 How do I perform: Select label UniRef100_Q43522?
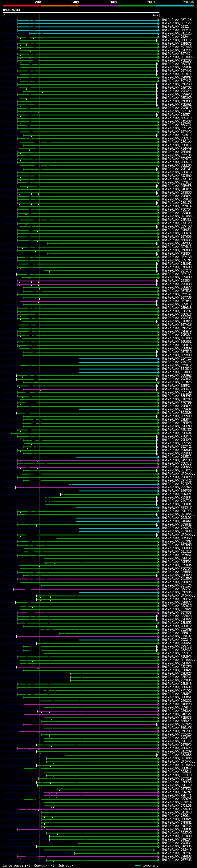pyautogui.click(x=177, y=457)
